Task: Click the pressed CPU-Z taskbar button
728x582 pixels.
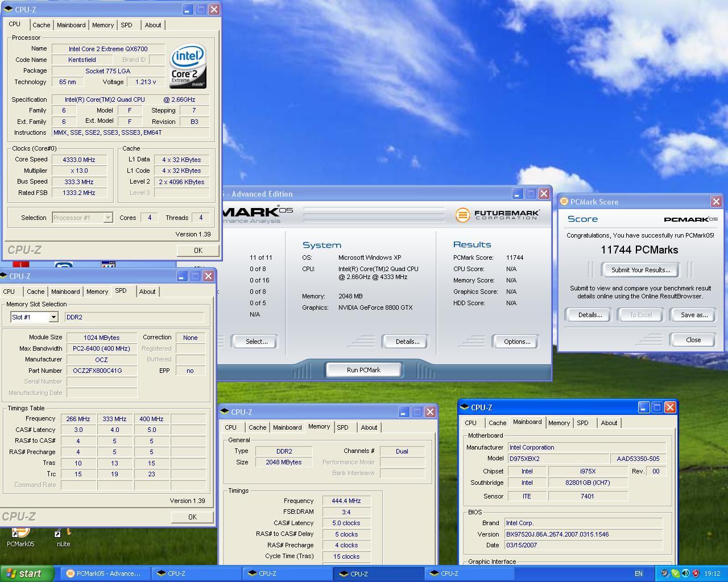Action: tap(378, 573)
